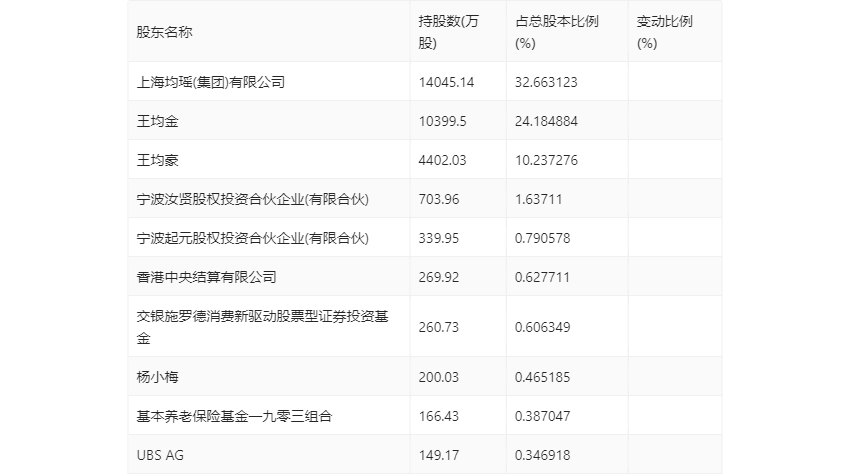Select 上海均瑶(集团)有限公司 shareholder name

pos(211,82)
